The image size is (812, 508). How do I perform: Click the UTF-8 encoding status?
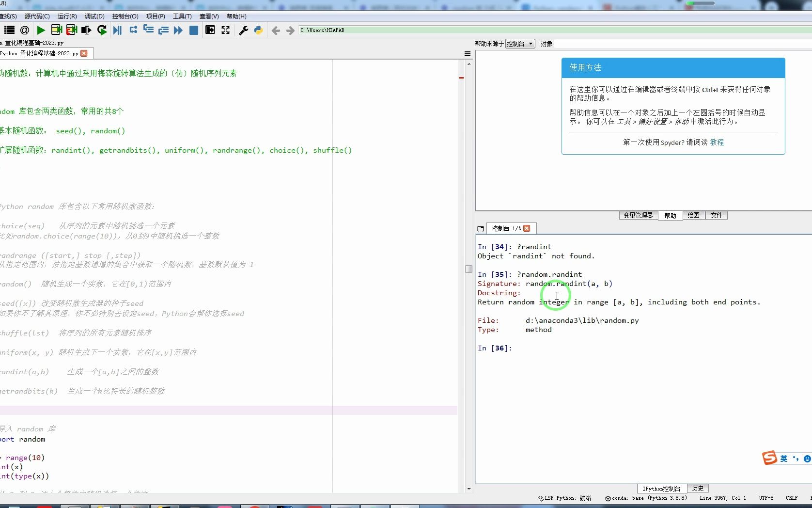[x=766, y=498]
